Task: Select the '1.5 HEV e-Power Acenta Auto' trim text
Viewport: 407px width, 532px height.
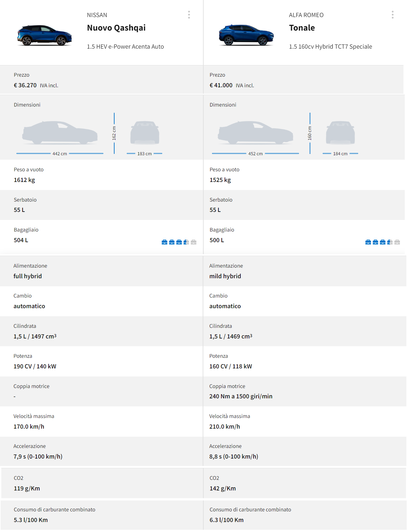Action: point(125,47)
